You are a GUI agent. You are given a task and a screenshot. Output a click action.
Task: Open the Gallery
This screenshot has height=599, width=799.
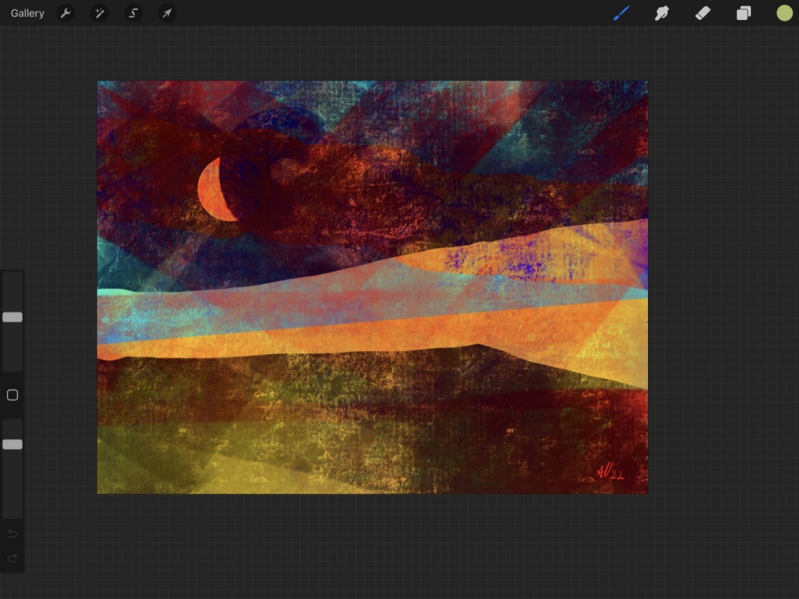(27, 14)
